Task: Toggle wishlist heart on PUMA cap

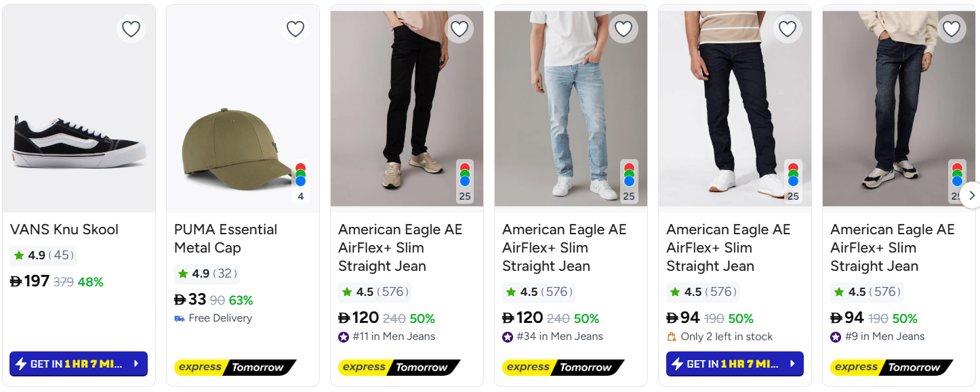Action: 295,29
